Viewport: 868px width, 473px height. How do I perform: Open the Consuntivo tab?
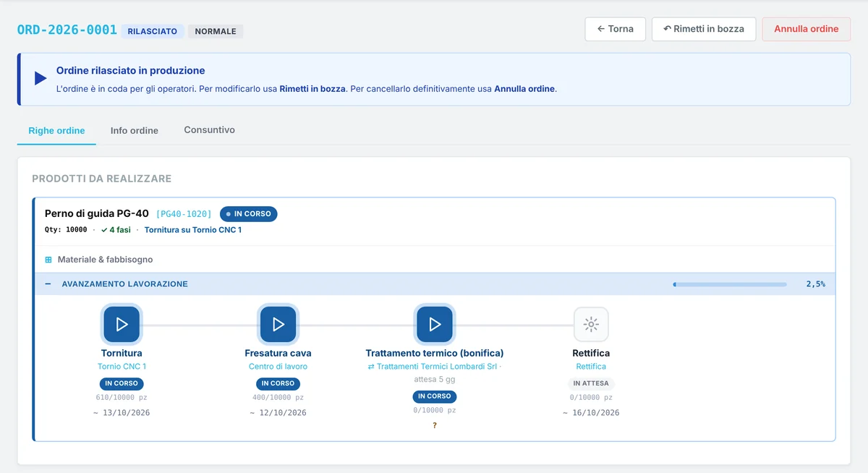210,130
